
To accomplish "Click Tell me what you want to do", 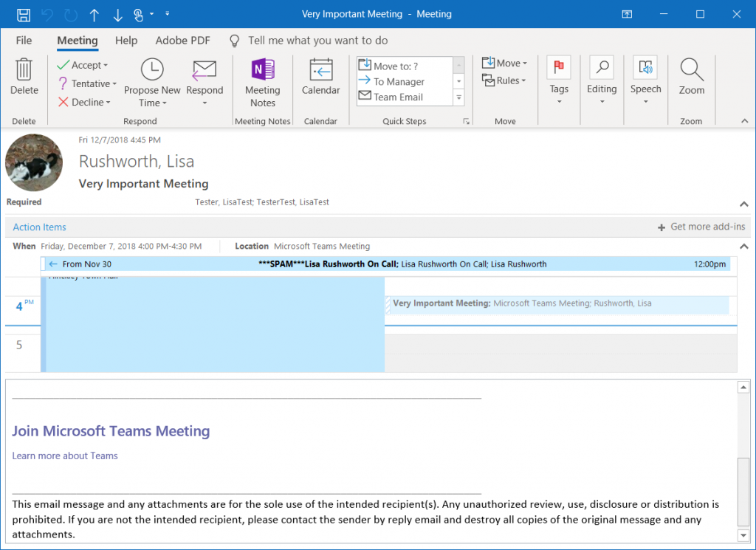I will click(317, 41).
